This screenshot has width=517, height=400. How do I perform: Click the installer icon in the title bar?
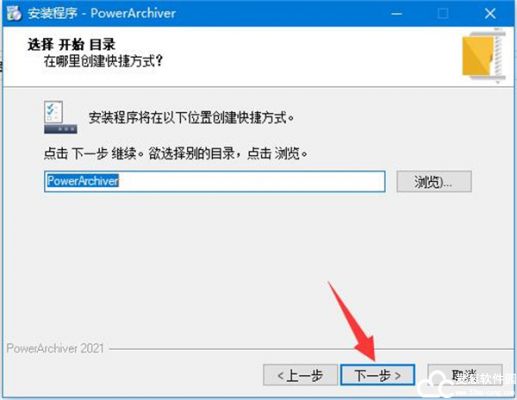point(14,13)
